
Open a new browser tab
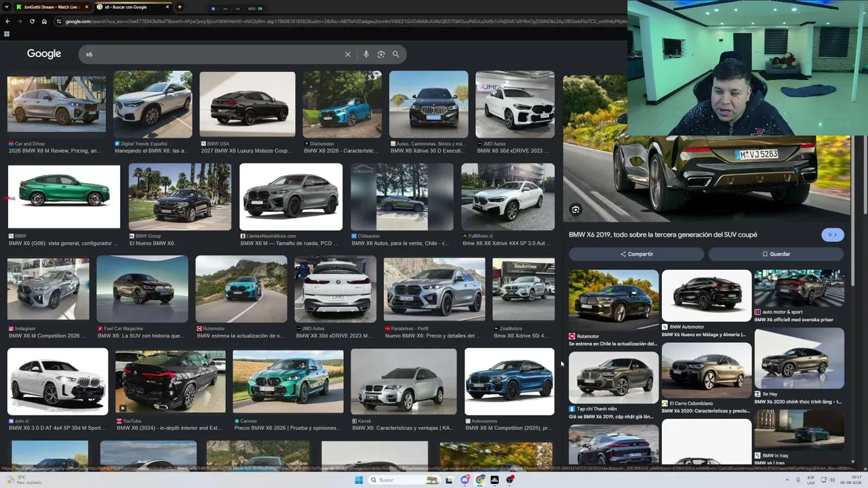[x=179, y=7]
